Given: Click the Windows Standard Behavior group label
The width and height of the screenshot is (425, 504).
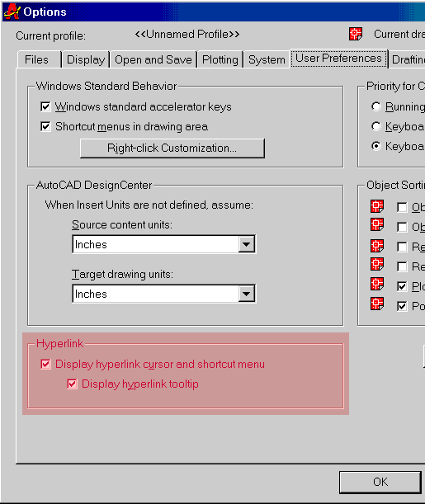Looking at the screenshot, I should [106, 86].
